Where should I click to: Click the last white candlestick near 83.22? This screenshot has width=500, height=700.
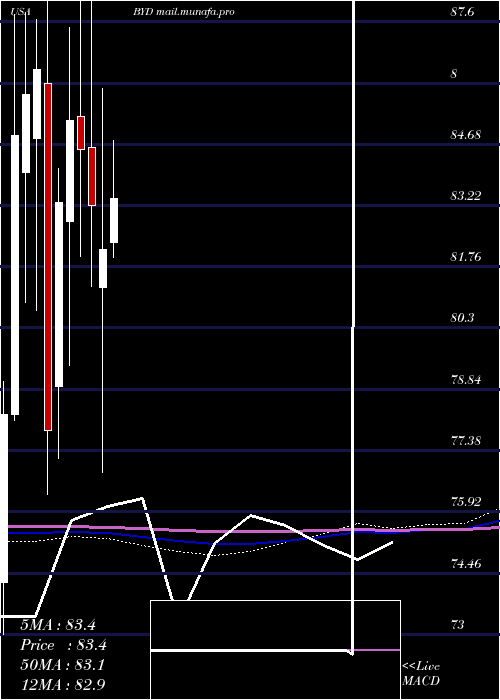click(x=114, y=221)
